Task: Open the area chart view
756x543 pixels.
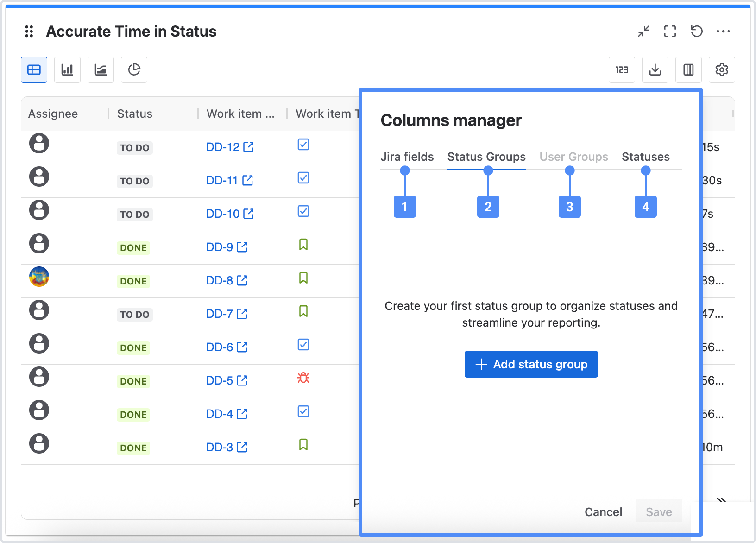Action: click(x=101, y=70)
